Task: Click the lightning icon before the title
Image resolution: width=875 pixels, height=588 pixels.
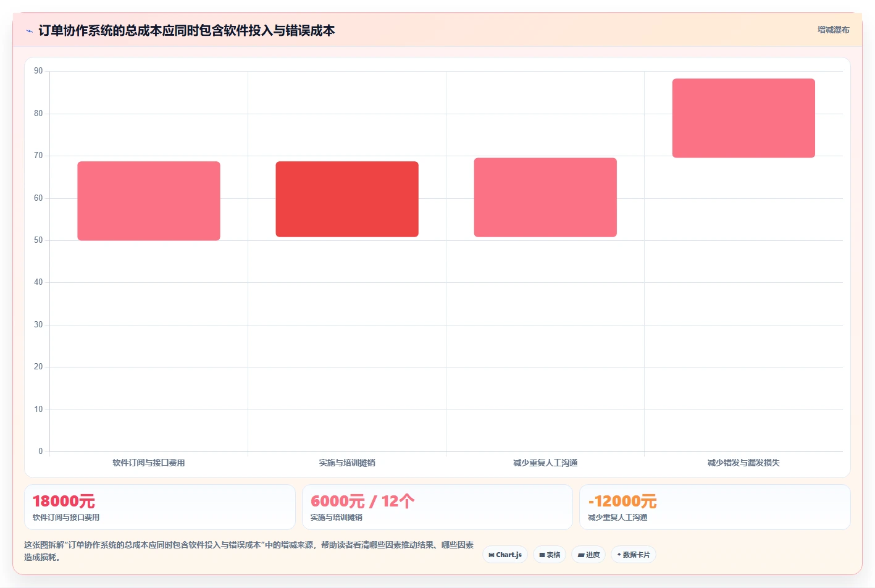Action: click(29, 31)
